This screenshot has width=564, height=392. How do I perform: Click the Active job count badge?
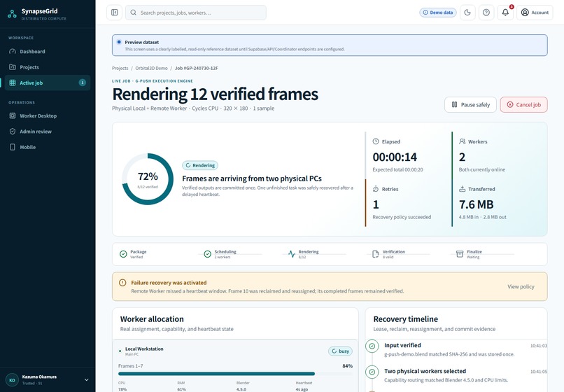[x=83, y=83]
